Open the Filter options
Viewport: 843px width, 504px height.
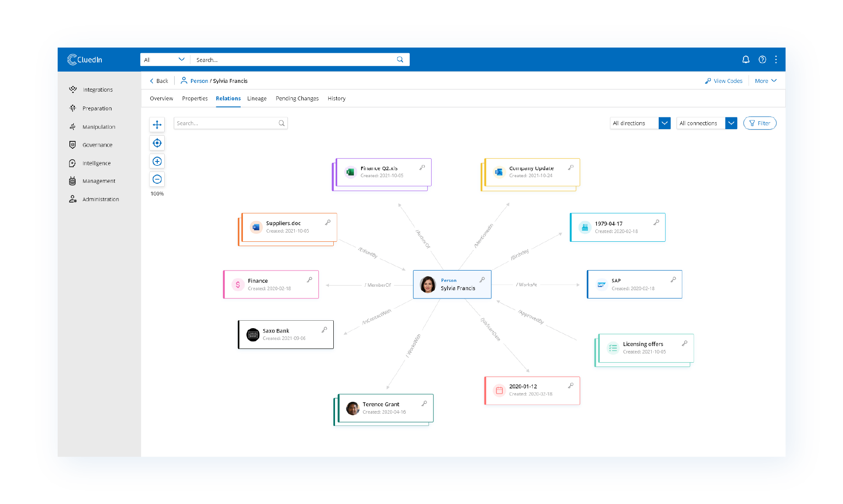click(760, 123)
